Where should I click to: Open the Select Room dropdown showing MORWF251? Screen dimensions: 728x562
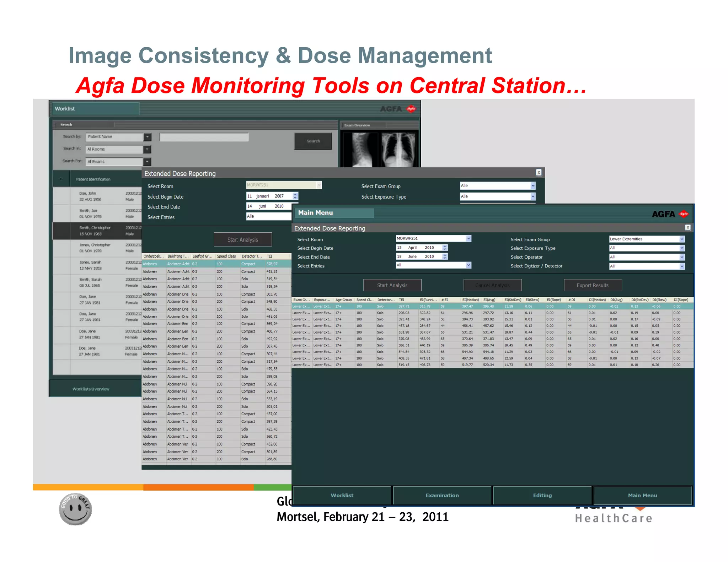pyautogui.click(x=434, y=239)
